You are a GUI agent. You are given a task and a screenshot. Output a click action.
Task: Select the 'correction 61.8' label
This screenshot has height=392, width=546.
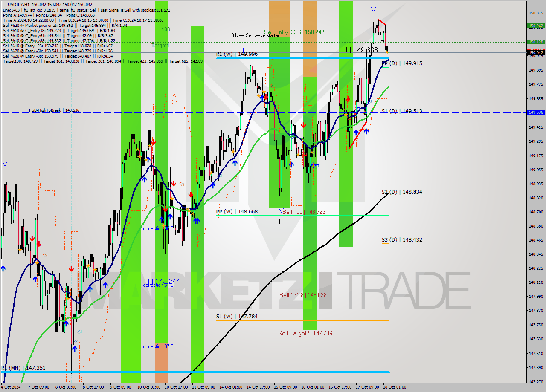tap(158, 285)
